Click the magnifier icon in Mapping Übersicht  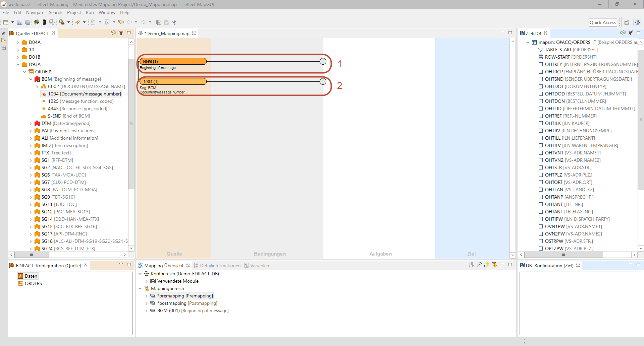coord(479,265)
